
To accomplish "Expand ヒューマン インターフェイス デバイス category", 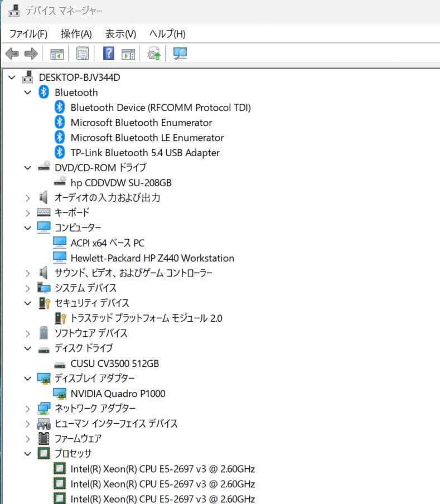I will point(28,424).
